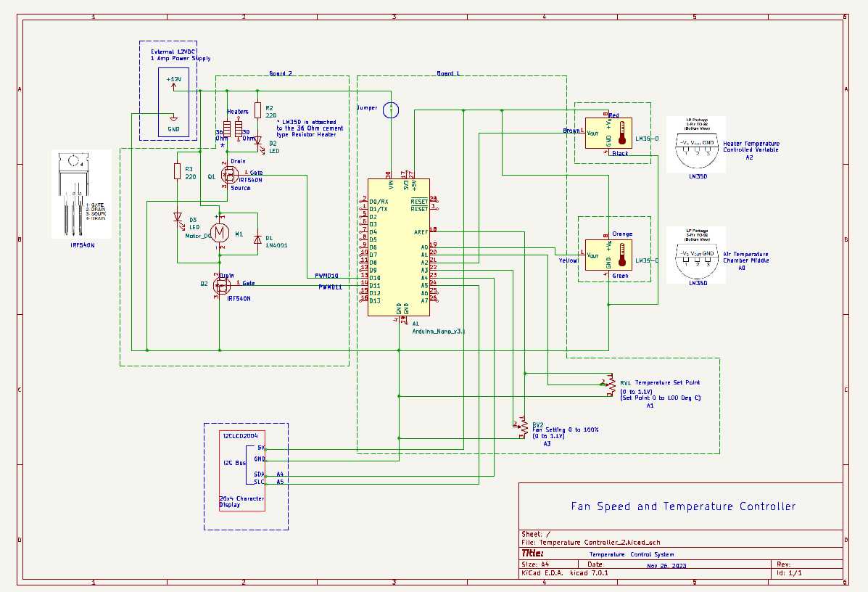Select the air LM35 sensor with Yellow output
Screen dimensions: 868x592
pos(608,255)
